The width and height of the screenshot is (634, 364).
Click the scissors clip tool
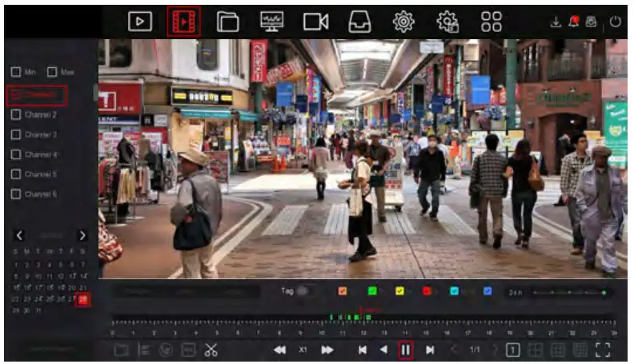click(x=211, y=350)
